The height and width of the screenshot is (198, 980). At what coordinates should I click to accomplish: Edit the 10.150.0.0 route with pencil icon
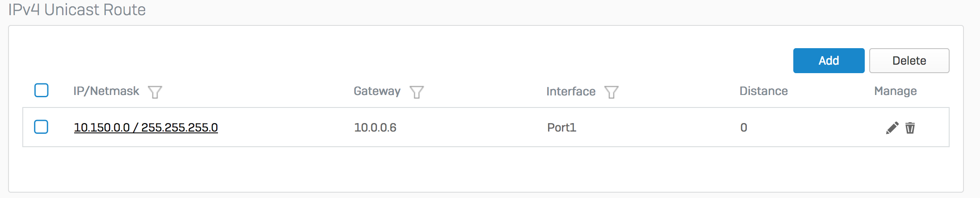pyautogui.click(x=892, y=128)
